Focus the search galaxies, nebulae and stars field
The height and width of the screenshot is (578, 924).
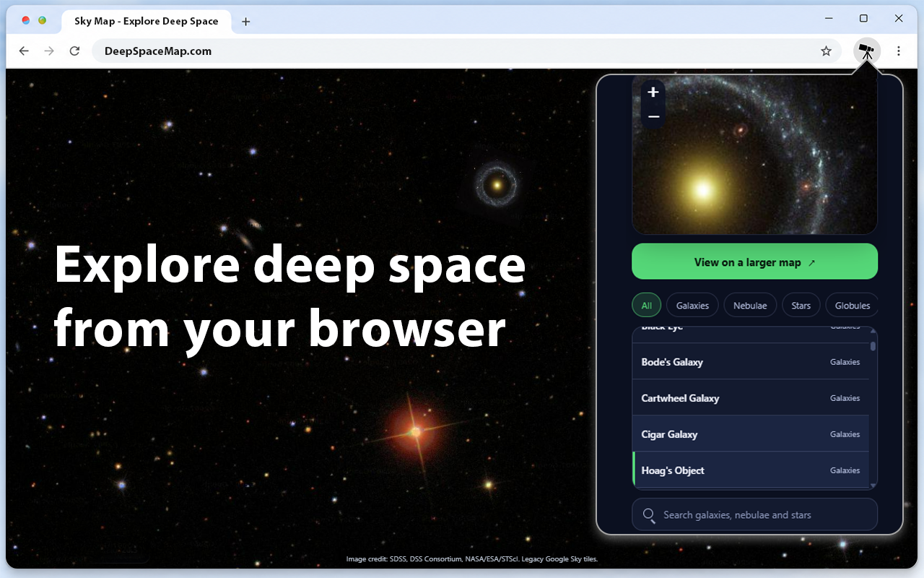pos(754,514)
